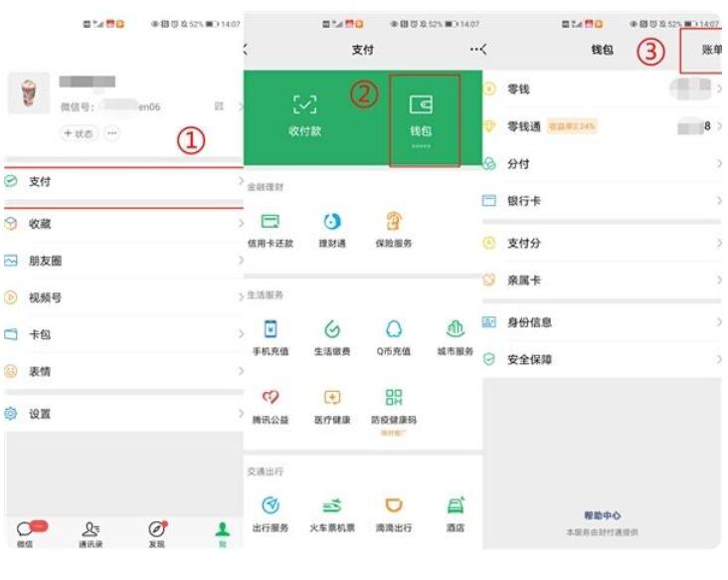728x580 pixels.
Task: Open 城市服务 city services
Action: tap(455, 338)
